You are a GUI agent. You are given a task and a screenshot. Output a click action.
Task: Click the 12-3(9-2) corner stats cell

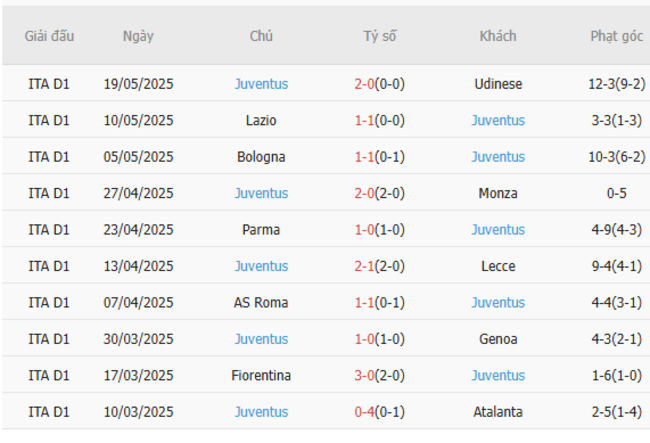[616, 84]
